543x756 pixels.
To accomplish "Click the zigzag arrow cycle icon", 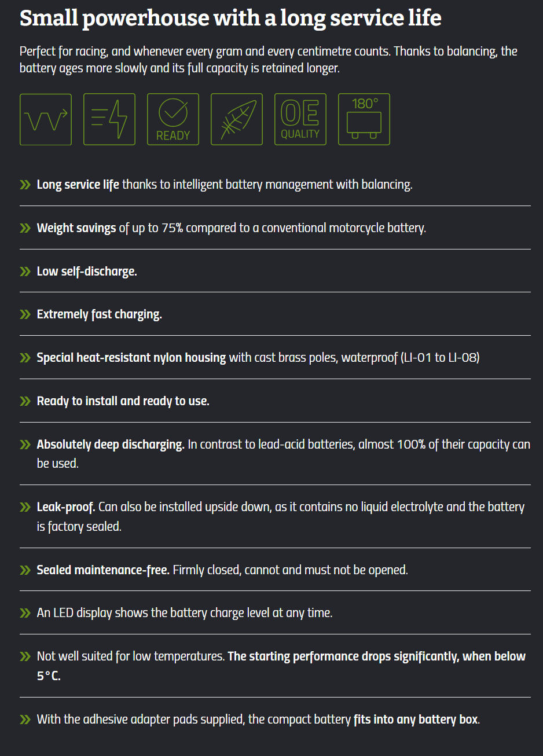I will pyautogui.click(x=46, y=119).
